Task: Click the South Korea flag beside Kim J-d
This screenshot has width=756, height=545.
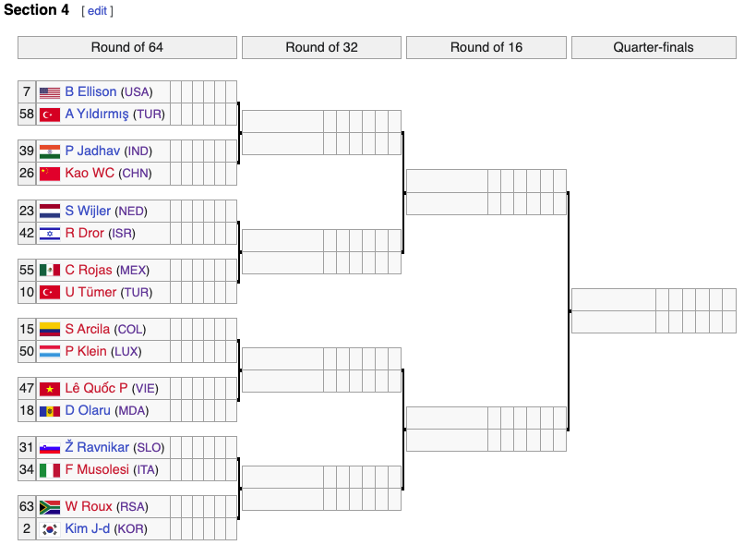Action: 50,529
